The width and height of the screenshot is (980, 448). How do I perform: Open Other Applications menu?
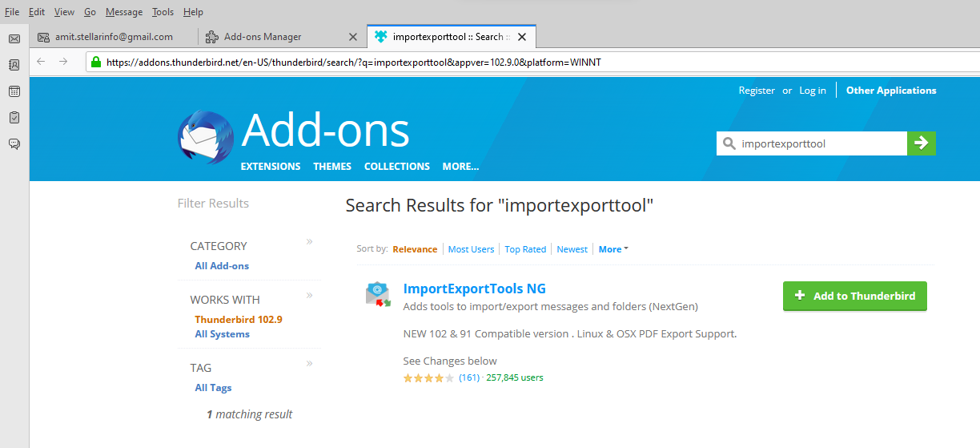coord(891,91)
